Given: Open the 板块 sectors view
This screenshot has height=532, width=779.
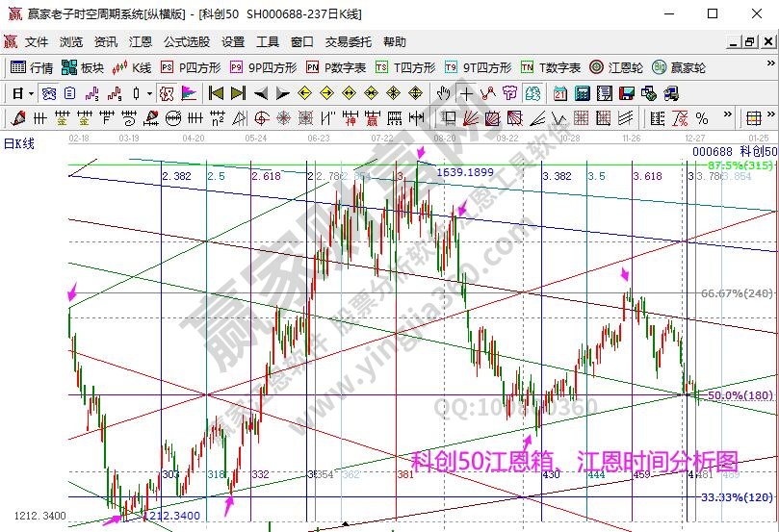Looking at the screenshot, I should tap(83, 67).
